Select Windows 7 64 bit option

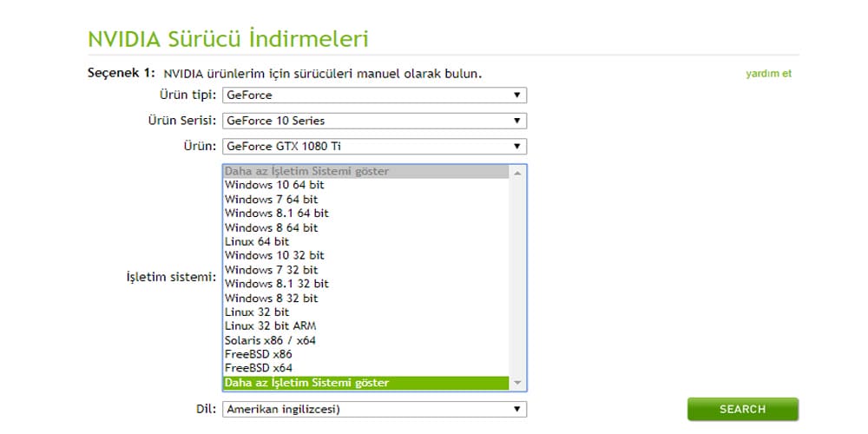[x=271, y=200]
